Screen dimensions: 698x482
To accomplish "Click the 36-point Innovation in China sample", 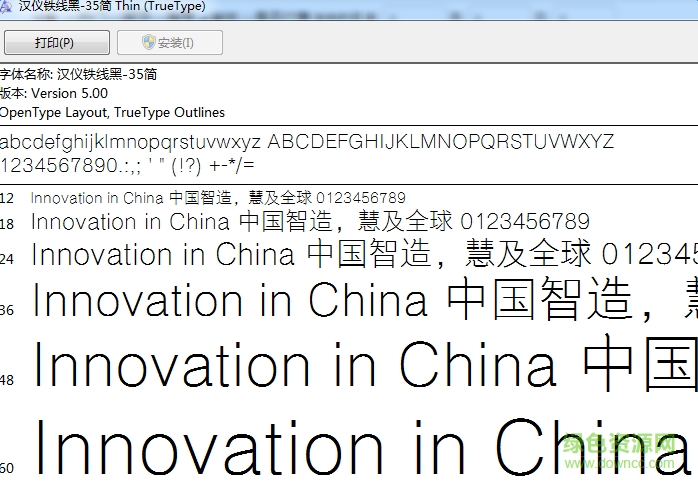I will (x=365, y=299).
